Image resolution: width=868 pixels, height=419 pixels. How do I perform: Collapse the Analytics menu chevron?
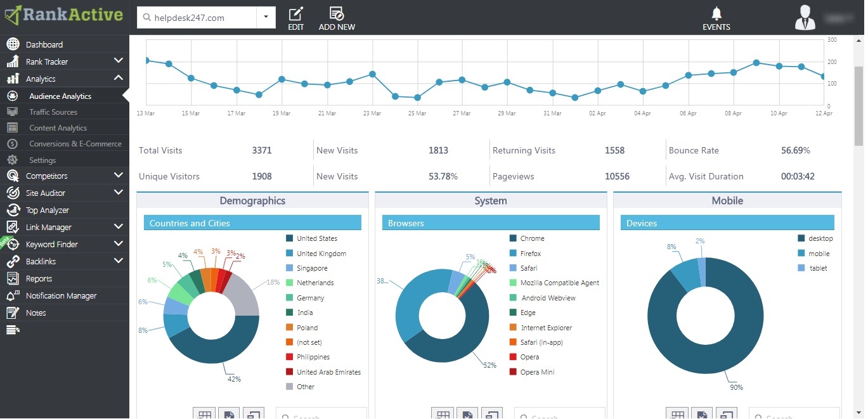coord(118,78)
